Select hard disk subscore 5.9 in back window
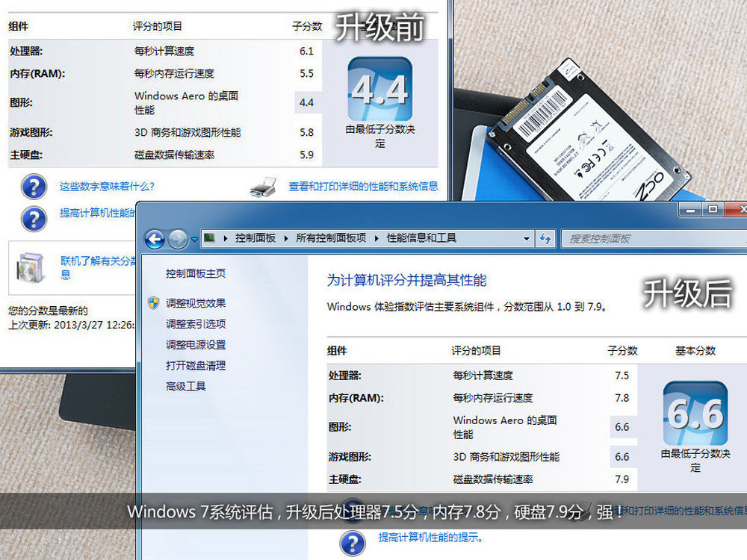 306,155
